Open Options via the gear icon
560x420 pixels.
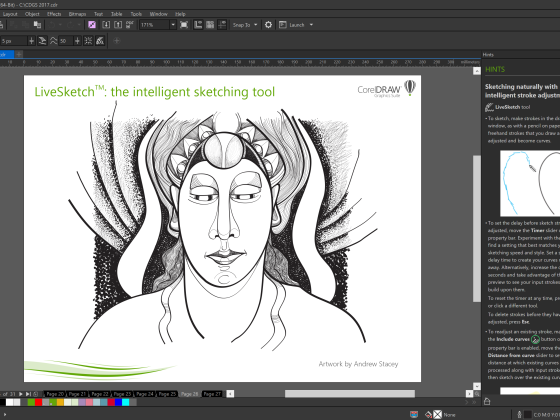click(268, 25)
